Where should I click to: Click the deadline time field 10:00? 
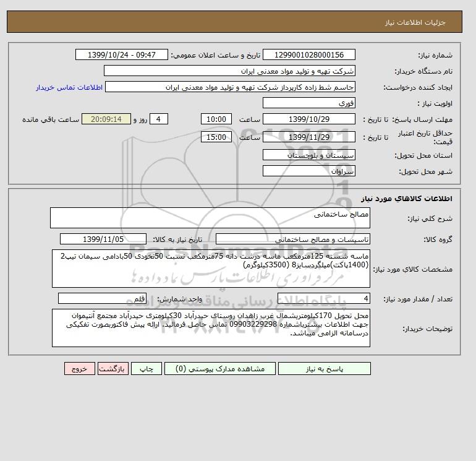(216, 119)
